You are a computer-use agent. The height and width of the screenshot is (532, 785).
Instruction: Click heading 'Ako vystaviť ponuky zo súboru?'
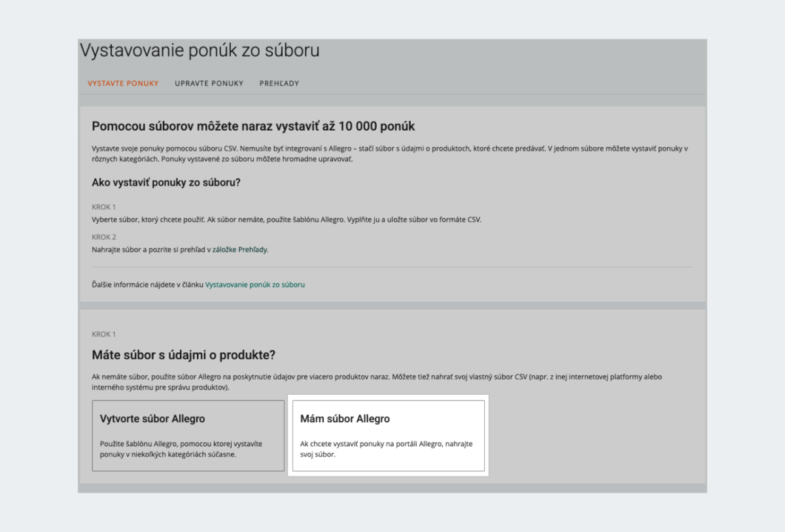pyautogui.click(x=166, y=182)
